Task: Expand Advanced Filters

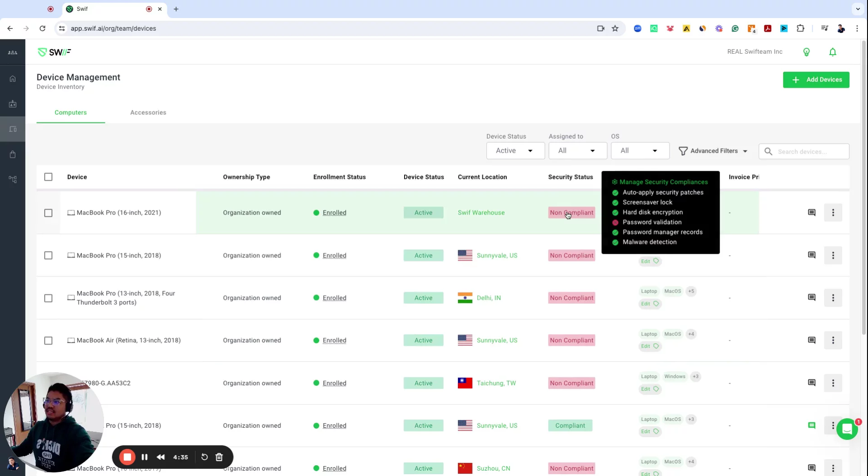Action: pos(713,151)
